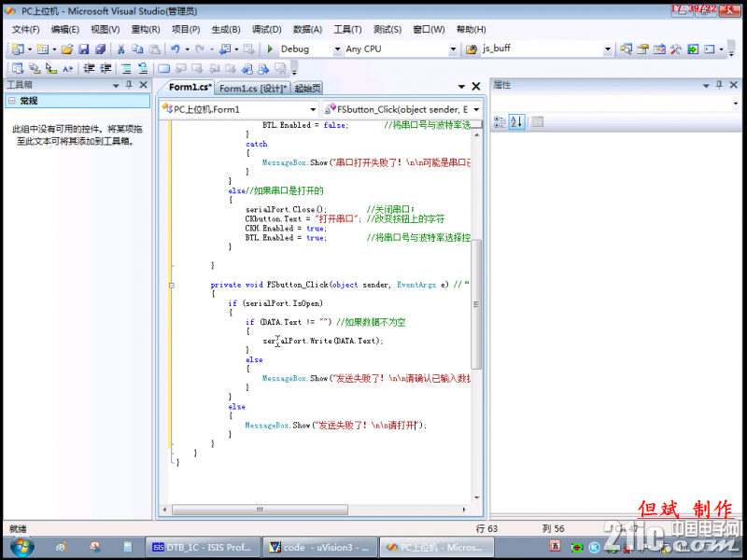Uncomment the selected lines
The image size is (747, 560).
coord(143,68)
